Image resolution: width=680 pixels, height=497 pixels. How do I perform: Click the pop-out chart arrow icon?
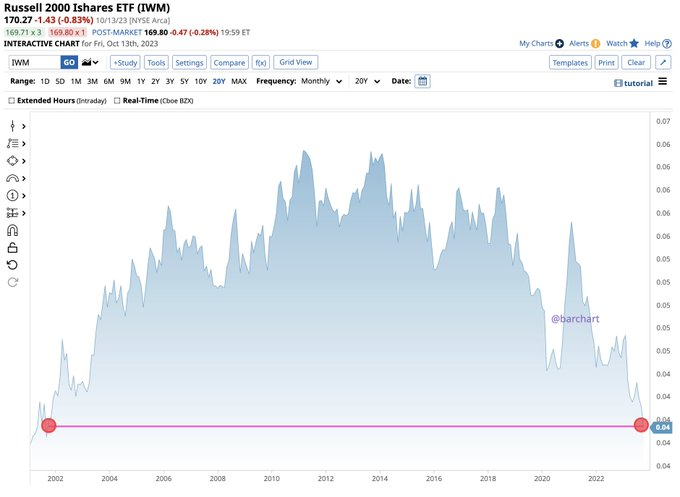(663, 62)
